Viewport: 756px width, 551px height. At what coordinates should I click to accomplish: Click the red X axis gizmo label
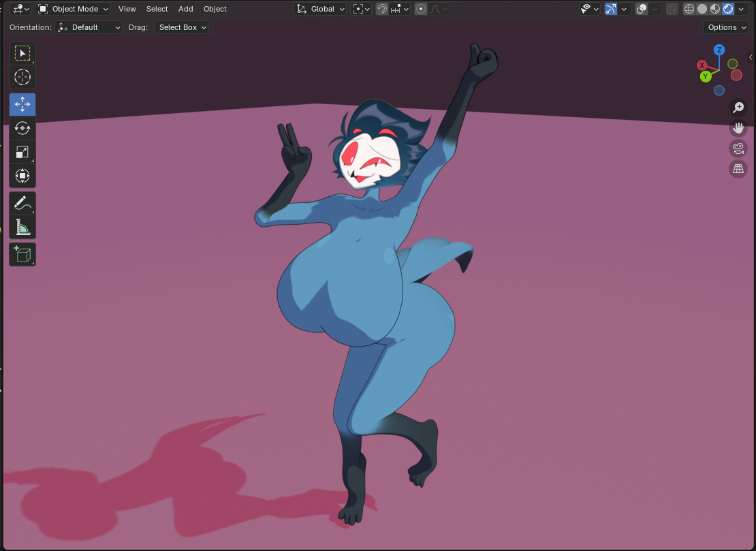point(702,65)
